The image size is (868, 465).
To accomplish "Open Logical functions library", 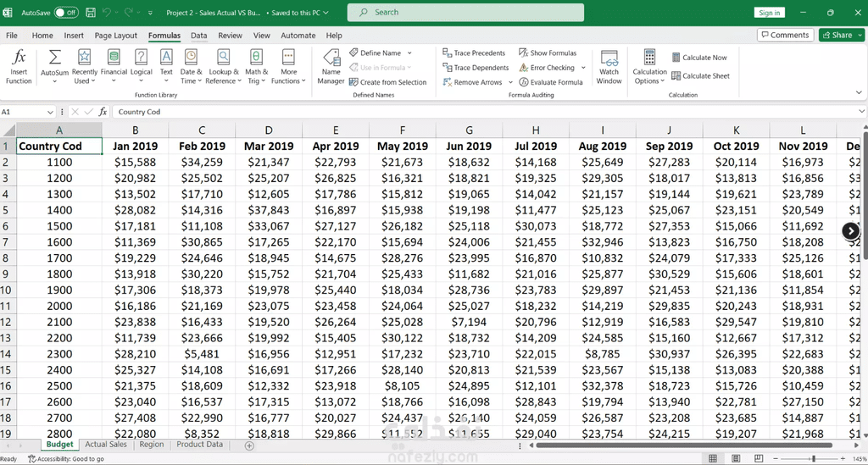I will 142,66.
